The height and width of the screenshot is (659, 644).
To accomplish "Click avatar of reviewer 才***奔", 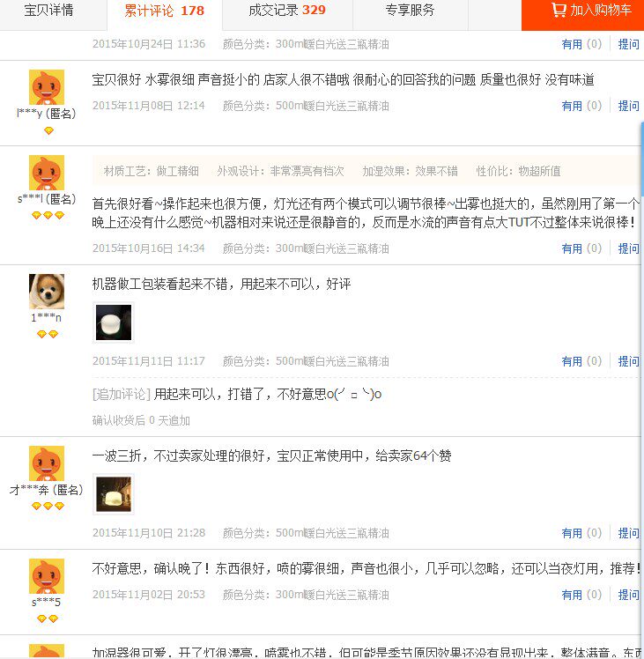I will click(x=47, y=463).
